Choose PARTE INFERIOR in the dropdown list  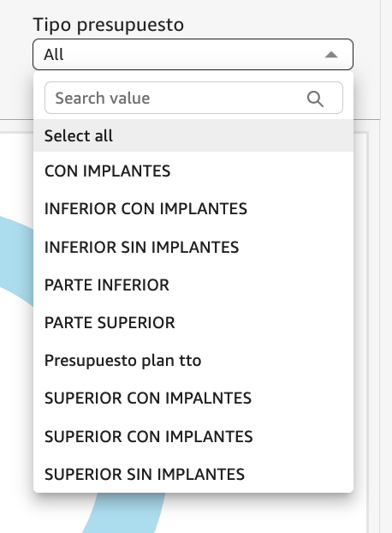click(x=193, y=284)
